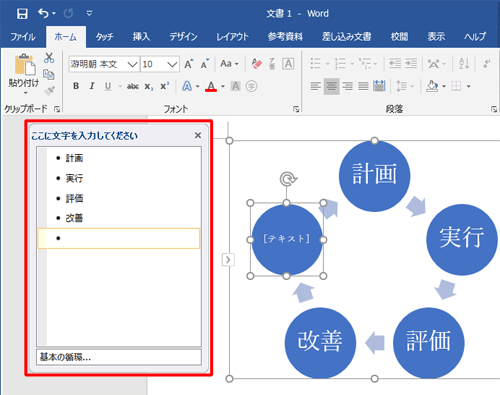Select the Format Painter brush

click(x=49, y=90)
